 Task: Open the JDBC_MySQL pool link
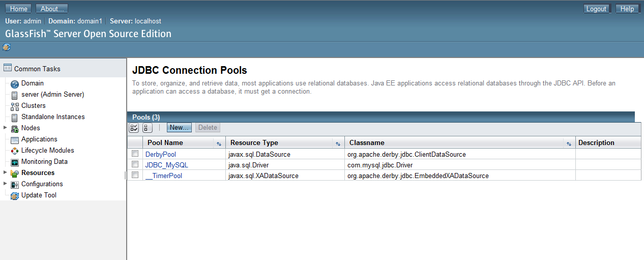pos(166,165)
